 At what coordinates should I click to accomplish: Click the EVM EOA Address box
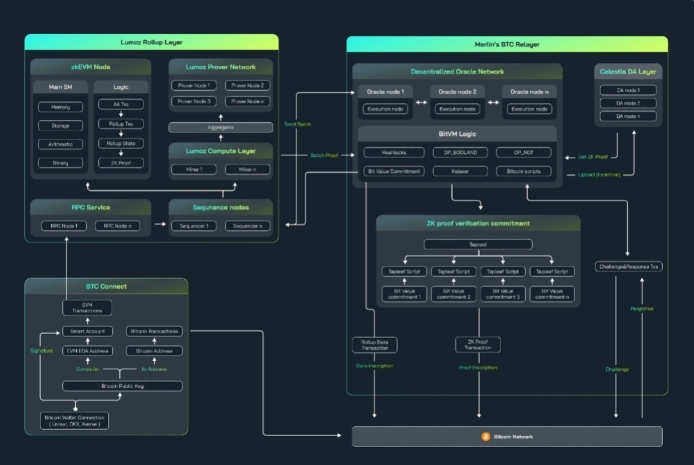tap(87, 351)
